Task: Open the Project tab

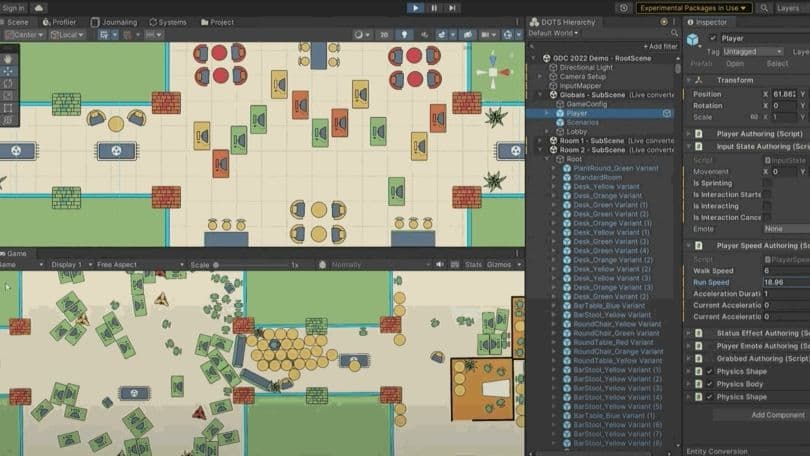Action: 217,22
